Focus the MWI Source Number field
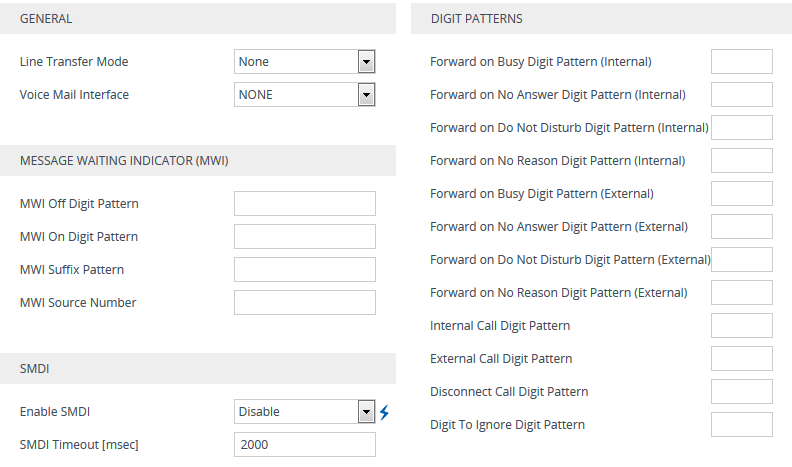792x467 pixels. click(305, 302)
